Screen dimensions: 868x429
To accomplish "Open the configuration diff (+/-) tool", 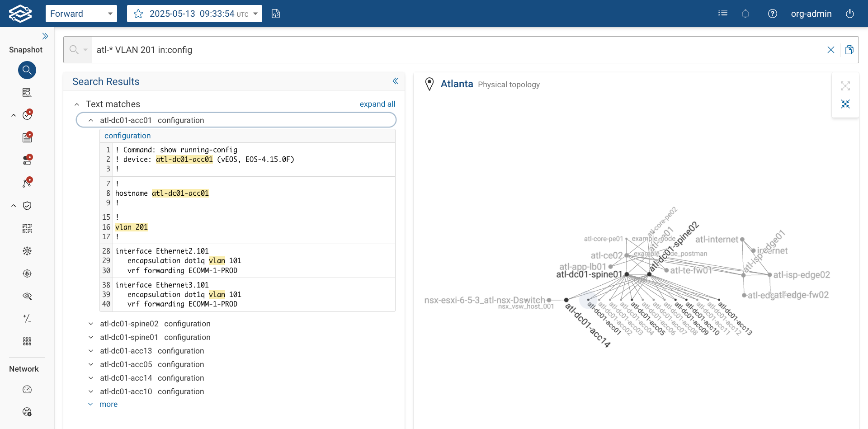I will (x=27, y=319).
